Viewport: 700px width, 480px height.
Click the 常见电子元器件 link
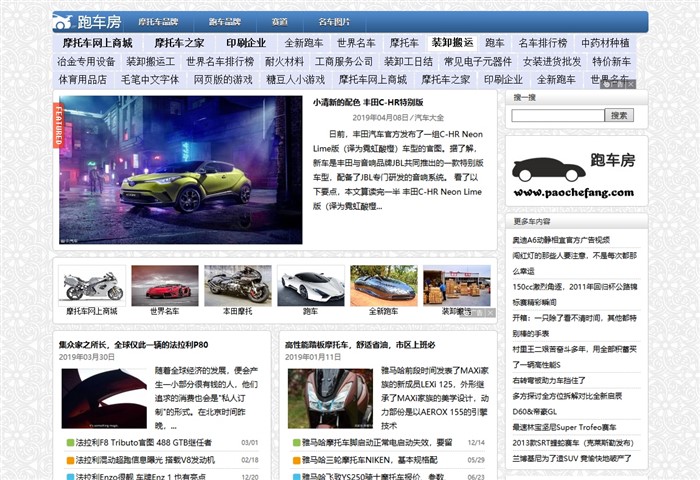coord(478,61)
